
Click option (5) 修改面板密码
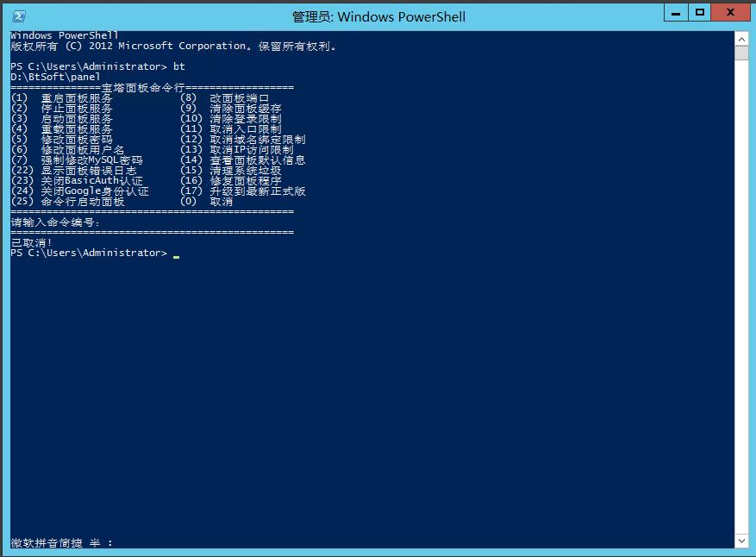tap(62, 140)
